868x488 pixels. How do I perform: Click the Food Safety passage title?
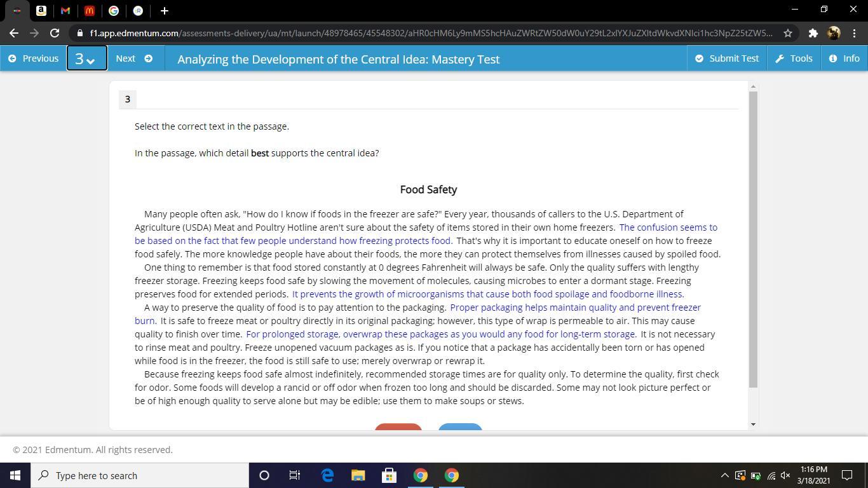click(x=428, y=189)
